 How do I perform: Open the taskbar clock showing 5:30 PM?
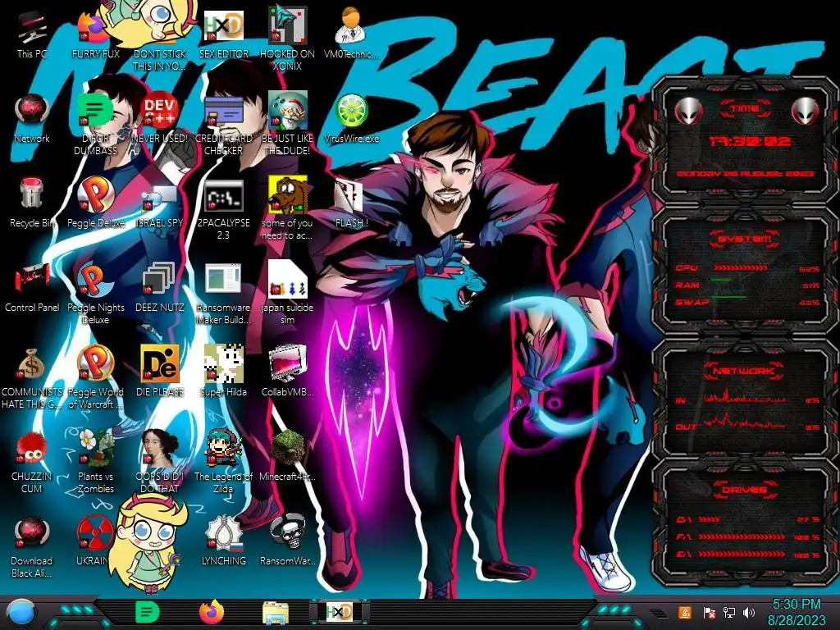[797, 612]
